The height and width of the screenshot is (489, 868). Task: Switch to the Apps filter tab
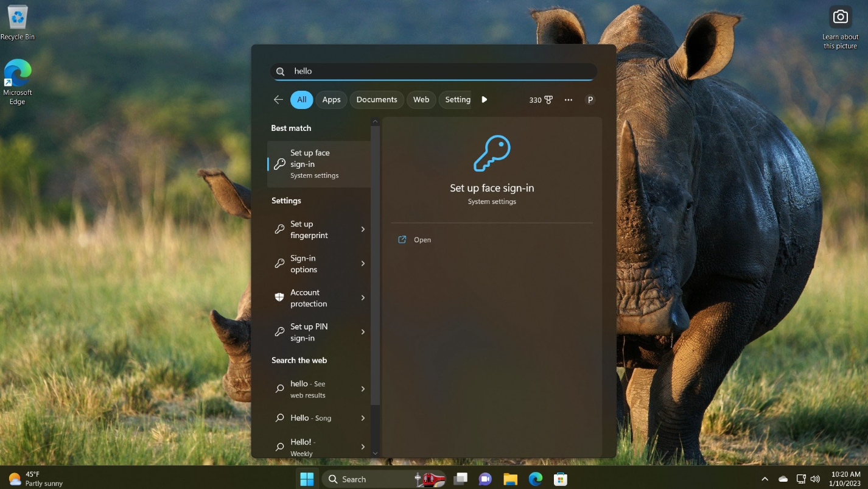(331, 100)
